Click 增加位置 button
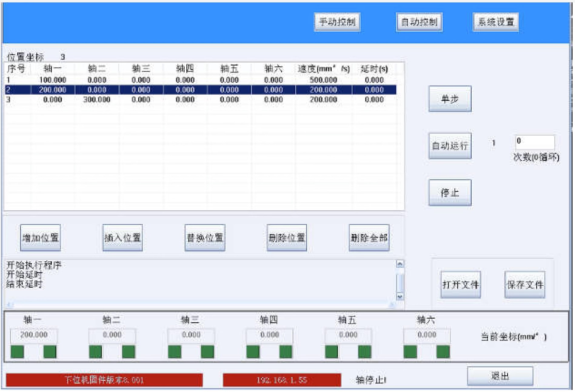This screenshot has width=575, height=392. [40, 238]
